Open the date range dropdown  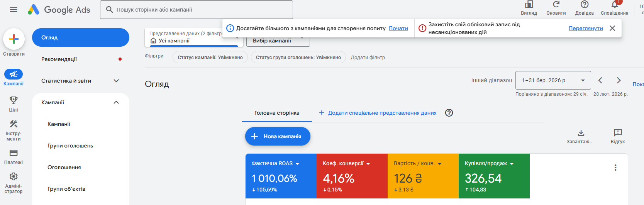click(x=553, y=80)
